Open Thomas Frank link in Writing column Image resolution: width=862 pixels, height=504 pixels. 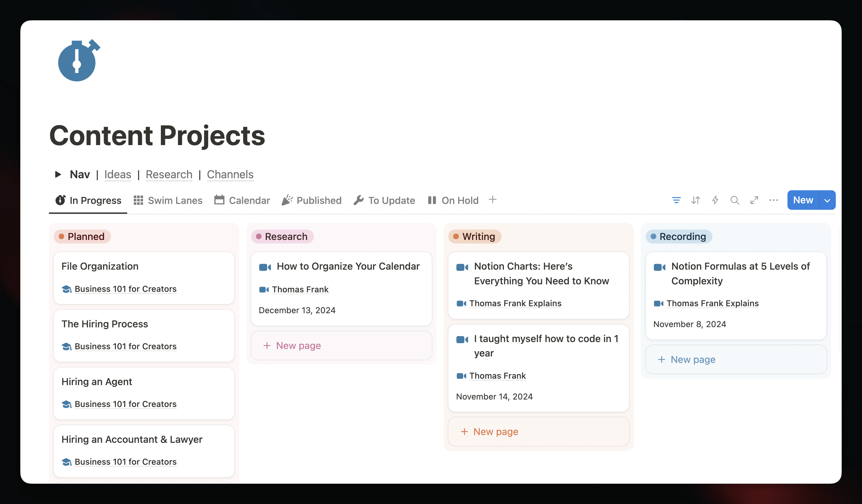click(497, 376)
